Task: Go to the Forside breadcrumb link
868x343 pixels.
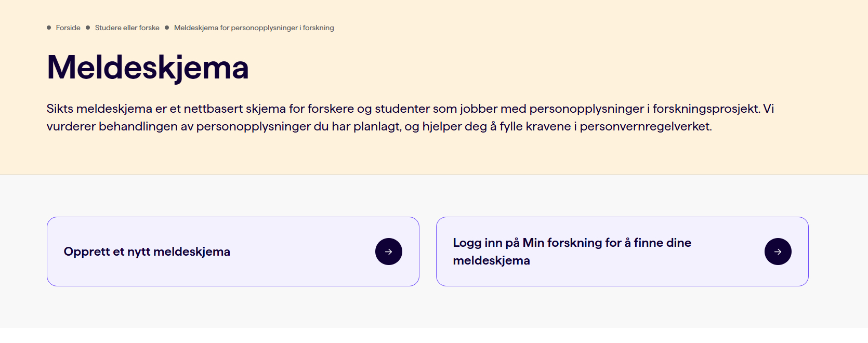Action: pos(68,28)
